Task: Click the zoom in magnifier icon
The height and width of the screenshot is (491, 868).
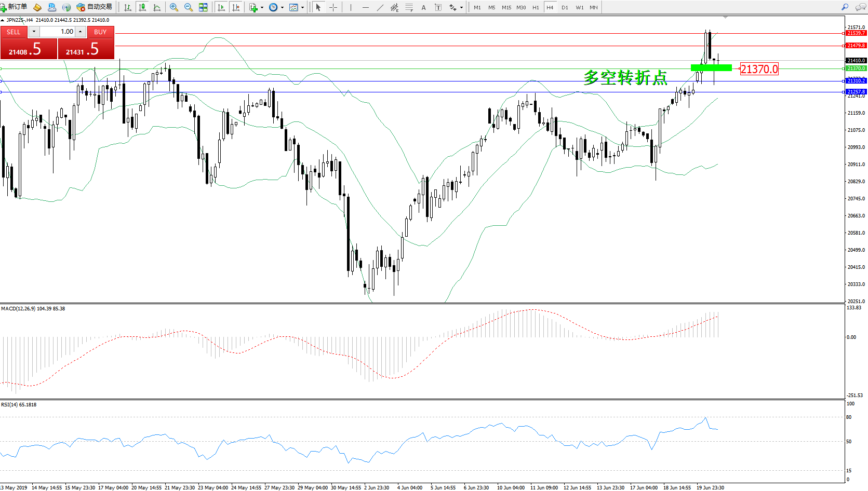Action: click(174, 7)
